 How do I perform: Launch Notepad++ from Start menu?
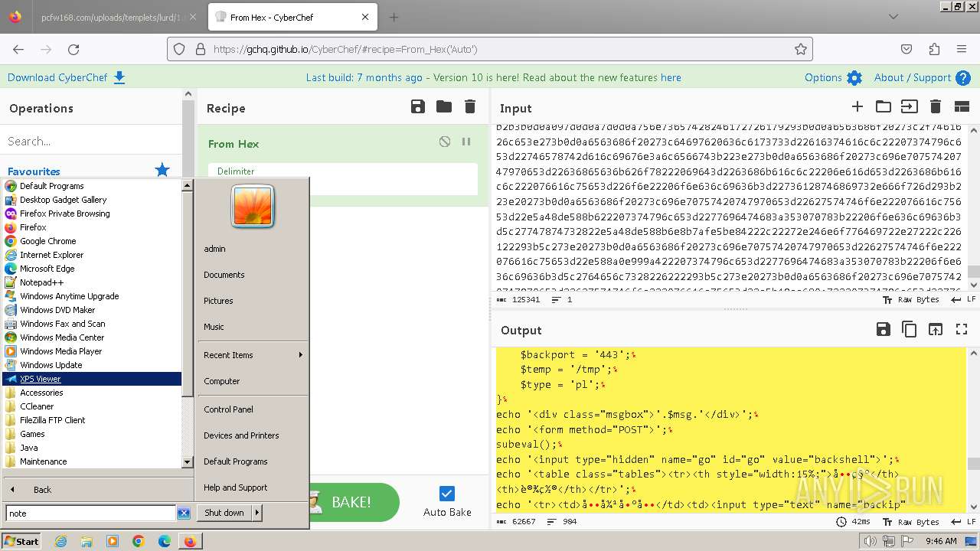[x=93, y=282]
